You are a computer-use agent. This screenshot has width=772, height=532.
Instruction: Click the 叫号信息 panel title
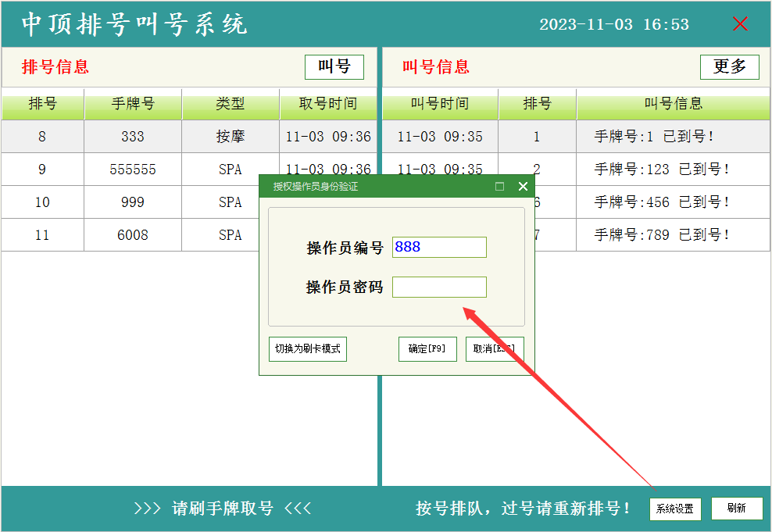436,67
